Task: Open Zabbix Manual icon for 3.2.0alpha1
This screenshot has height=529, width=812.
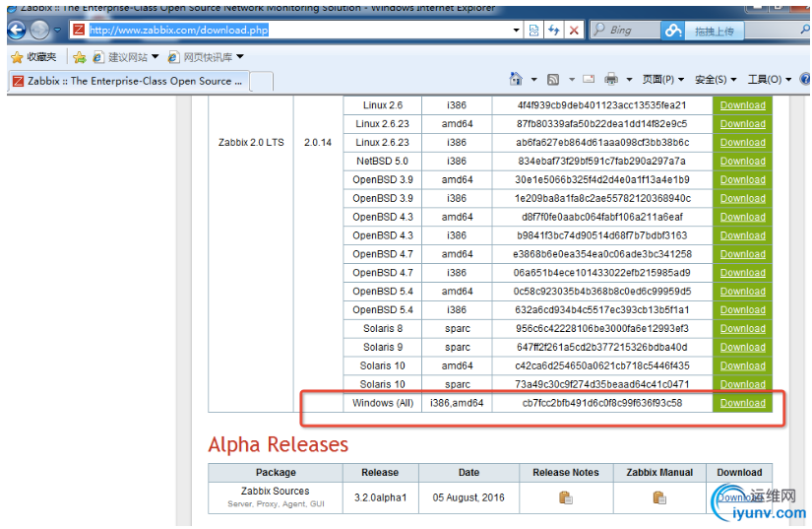Action: (x=659, y=497)
